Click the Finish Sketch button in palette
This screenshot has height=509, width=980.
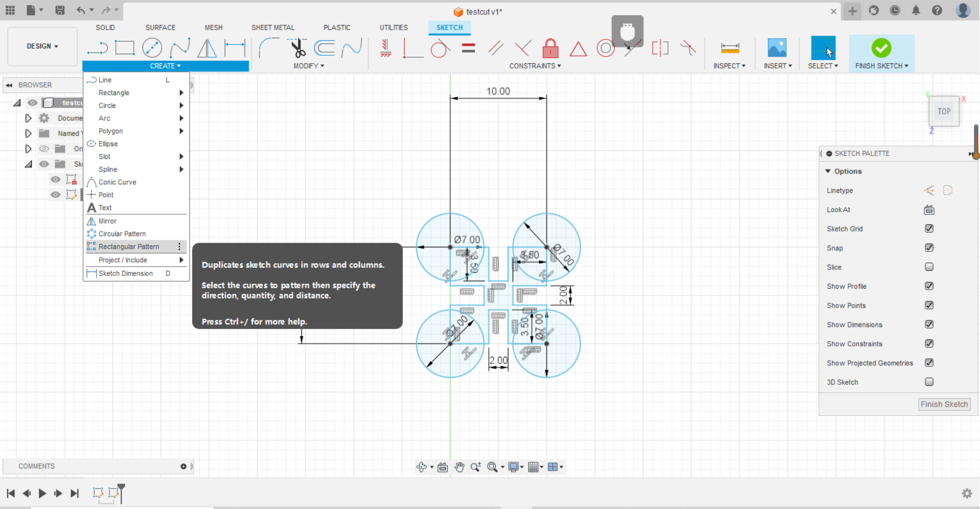[944, 404]
